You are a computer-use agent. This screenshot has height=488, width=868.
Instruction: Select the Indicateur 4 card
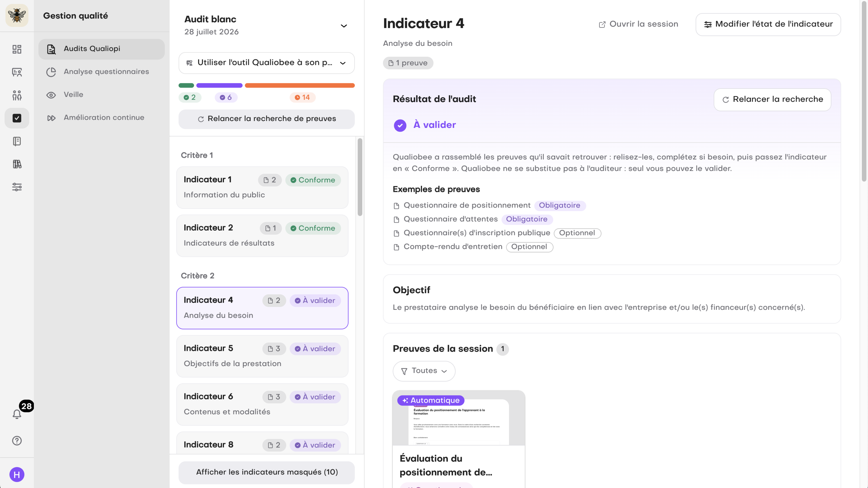(262, 308)
